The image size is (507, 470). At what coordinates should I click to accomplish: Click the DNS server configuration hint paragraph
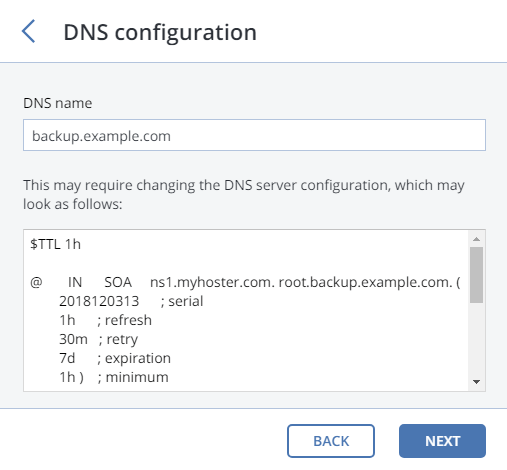[x=244, y=194]
